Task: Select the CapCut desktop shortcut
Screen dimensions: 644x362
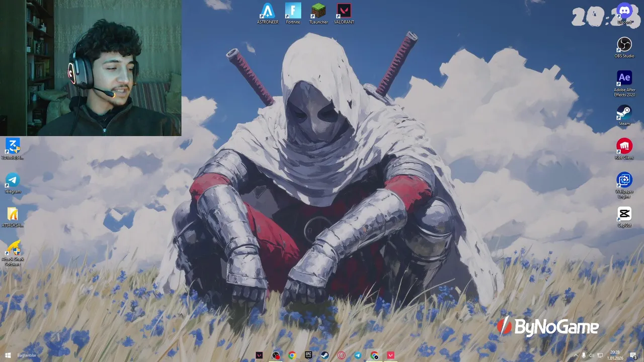Action: [624, 217]
